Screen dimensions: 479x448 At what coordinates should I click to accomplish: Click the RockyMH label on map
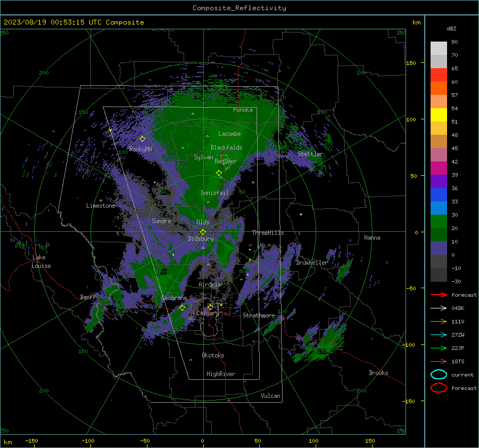pyautogui.click(x=141, y=149)
